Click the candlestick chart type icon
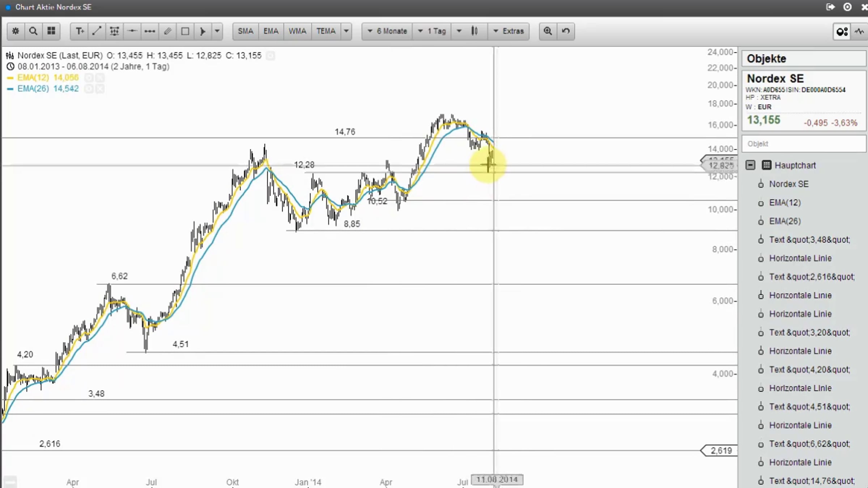Image resolution: width=868 pixels, height=488 pixels. click(x=475, y=31)
